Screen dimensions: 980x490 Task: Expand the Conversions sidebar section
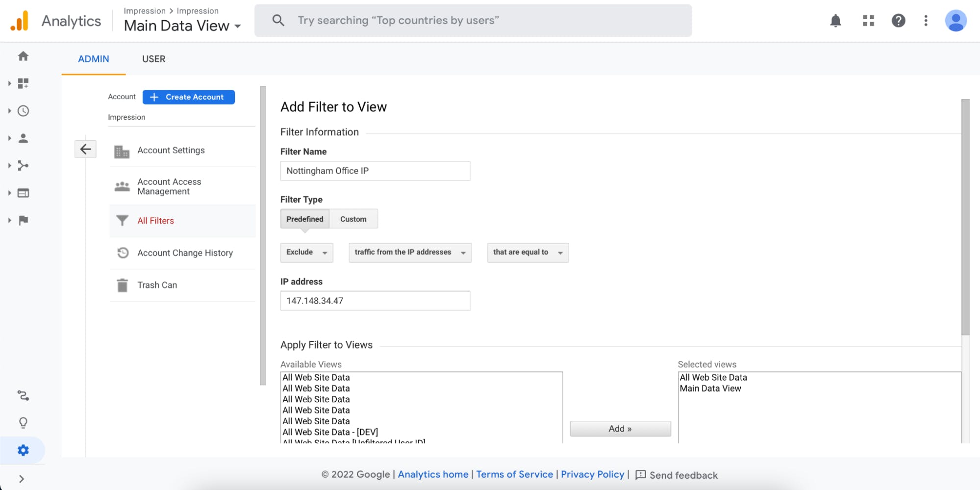click(x=9, y=220)
